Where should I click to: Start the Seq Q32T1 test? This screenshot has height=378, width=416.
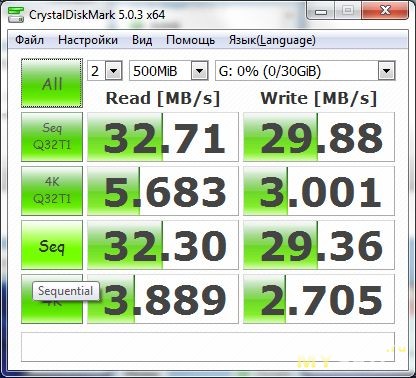(52, 137)
